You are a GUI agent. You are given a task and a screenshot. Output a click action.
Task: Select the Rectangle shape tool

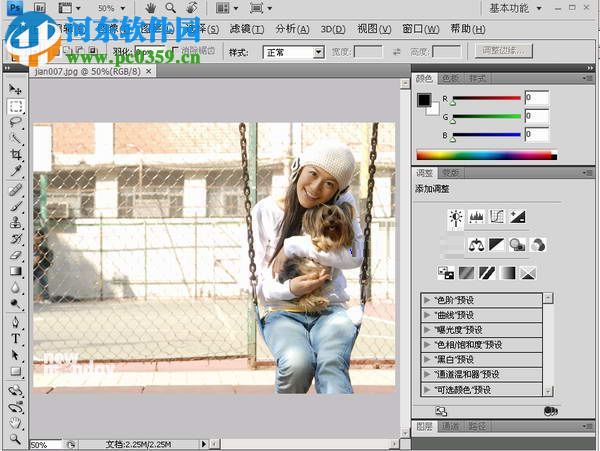click(15, 371)
